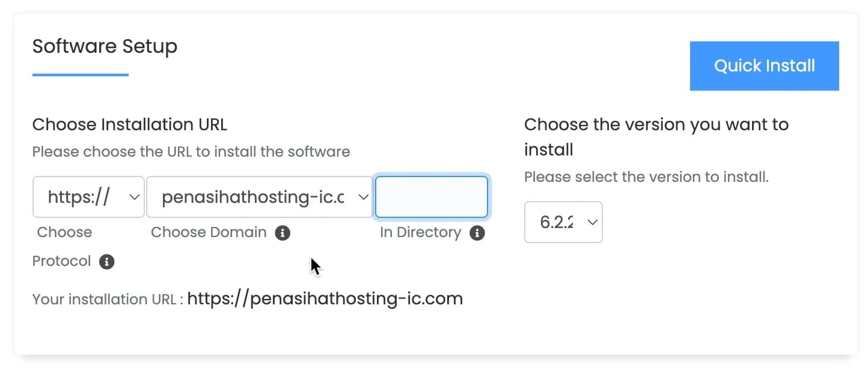Image resolution: width=868 pixels, height=371 pixels.
Task: Open the installation URL https://penasihathosting-ic.com
Action: (325, 298)
